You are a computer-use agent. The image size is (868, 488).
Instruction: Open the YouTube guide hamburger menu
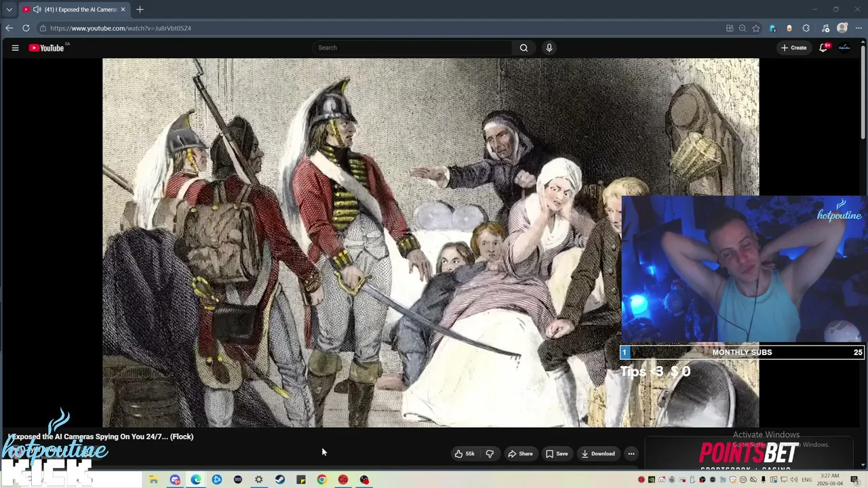click(x=15, y=47)
